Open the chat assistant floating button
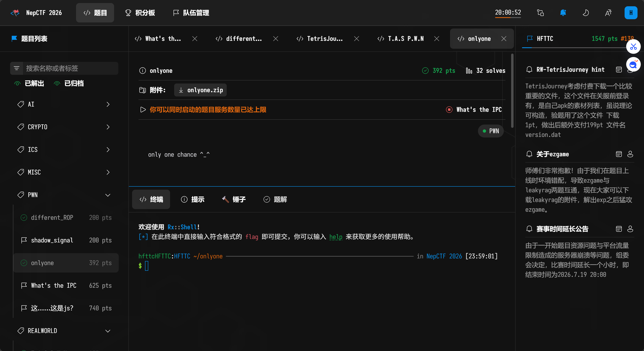 coord(633,65)
